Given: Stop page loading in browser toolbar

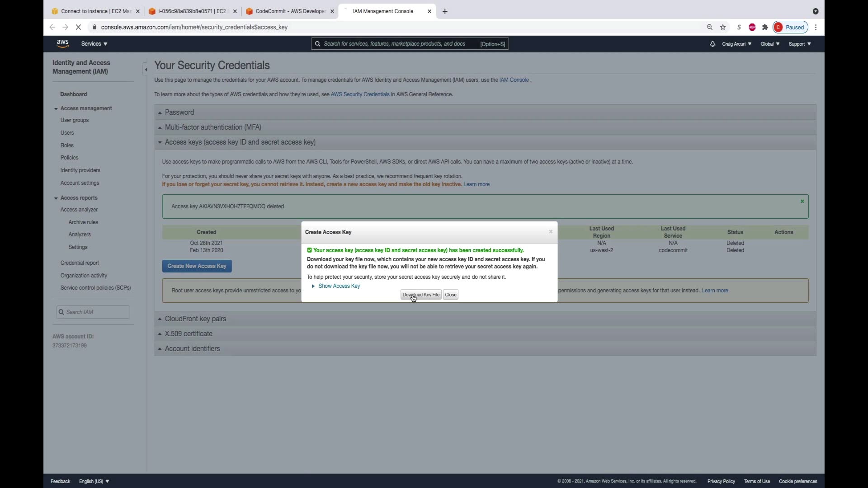Looking at the screenshot, I should tap(78, 27).
